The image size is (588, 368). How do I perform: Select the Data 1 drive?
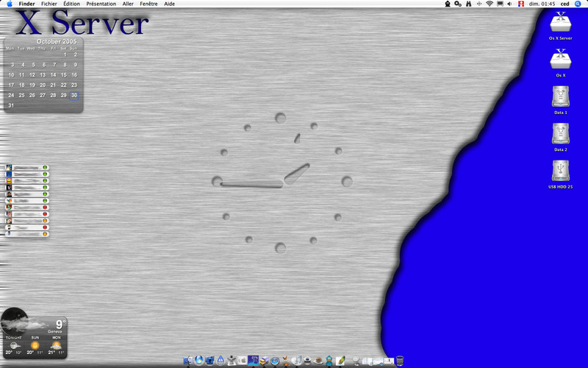[561, 100]
